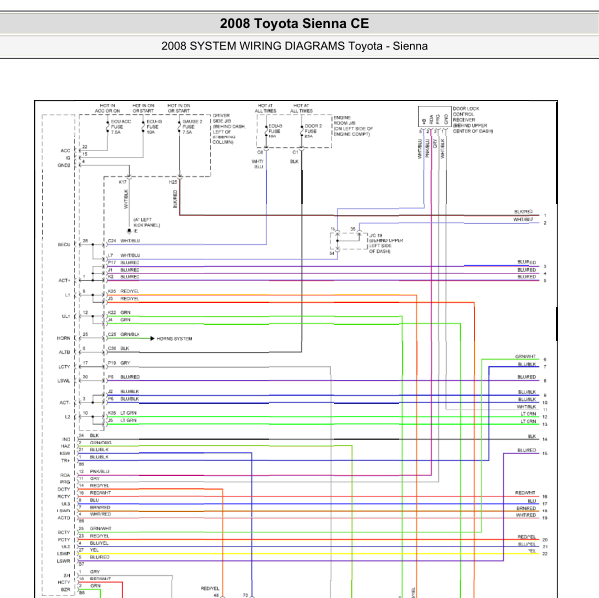Viewport: 599px width, 598px height.
Task: Click the ACC pin label
Action: pos(65,151)
